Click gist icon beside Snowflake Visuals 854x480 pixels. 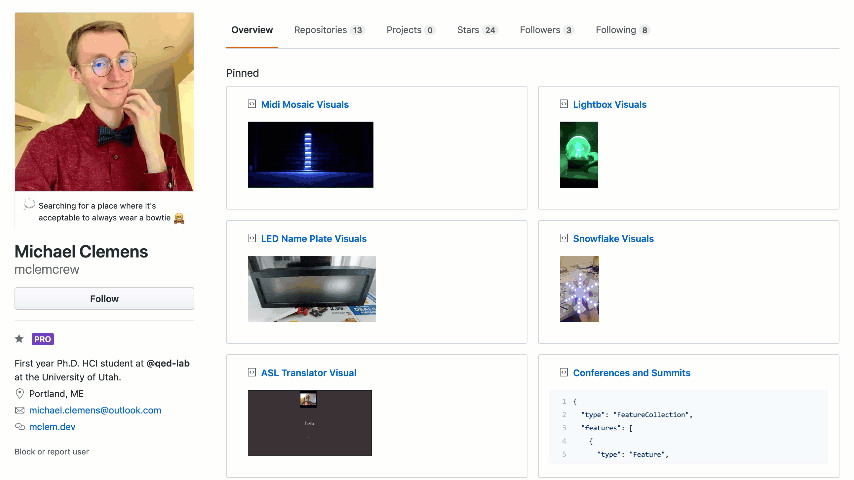(x=564, y=238)
